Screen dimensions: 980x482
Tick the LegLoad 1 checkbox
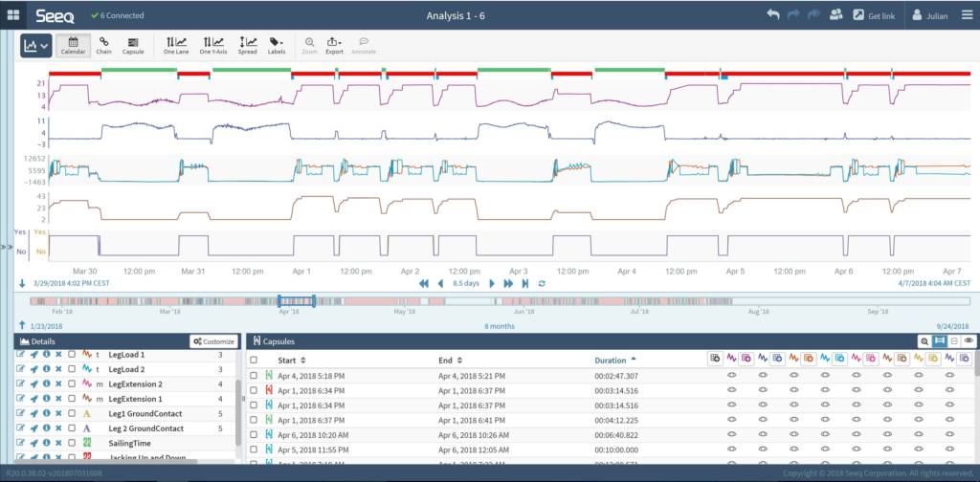[x=72, y=355]
